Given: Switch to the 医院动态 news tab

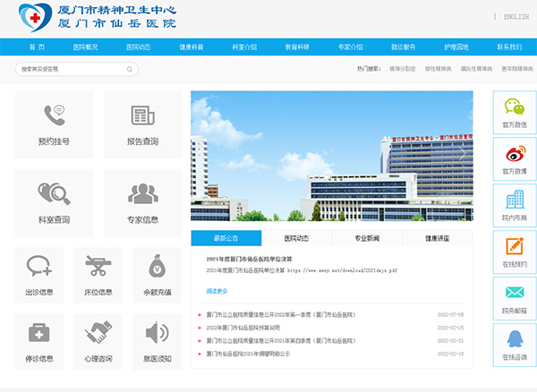Looking at the screenshot, I should (296, 238).
